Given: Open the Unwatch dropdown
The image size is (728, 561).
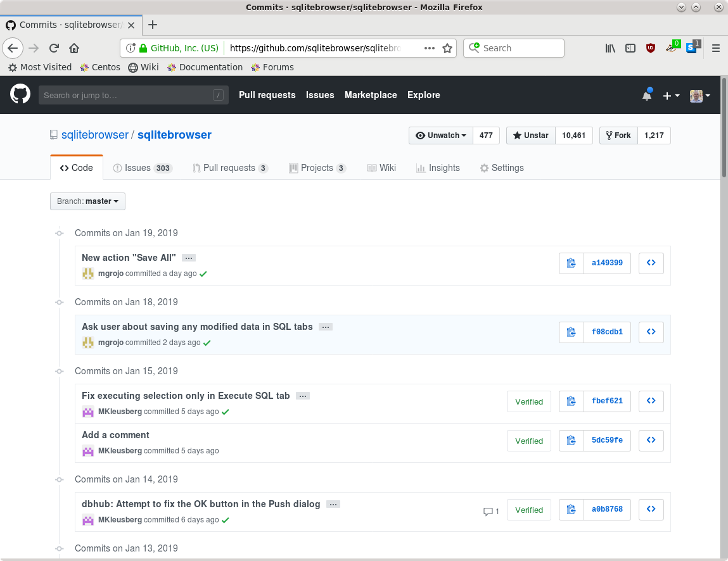Looking at the screenshot, I should tap(440, 135).
